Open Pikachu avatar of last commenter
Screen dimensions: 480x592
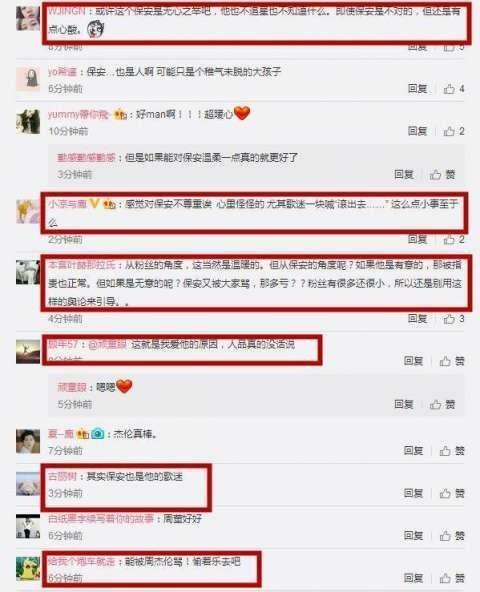click(x=28, y=568)
